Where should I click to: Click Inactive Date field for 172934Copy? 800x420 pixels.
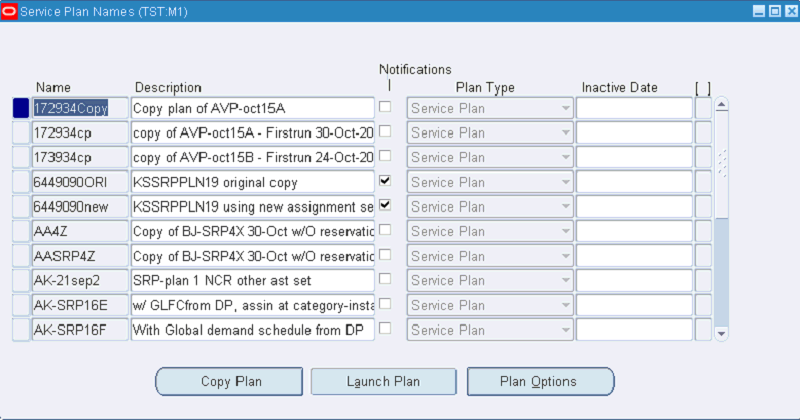point(634,108)
